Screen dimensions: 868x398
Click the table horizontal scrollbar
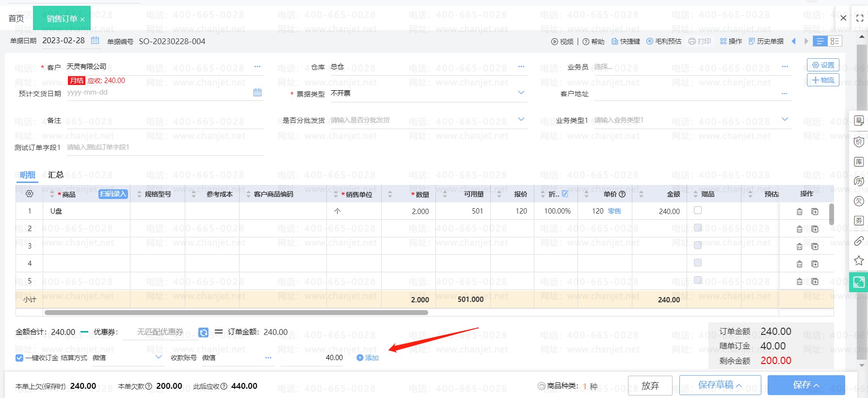(236, 313)
